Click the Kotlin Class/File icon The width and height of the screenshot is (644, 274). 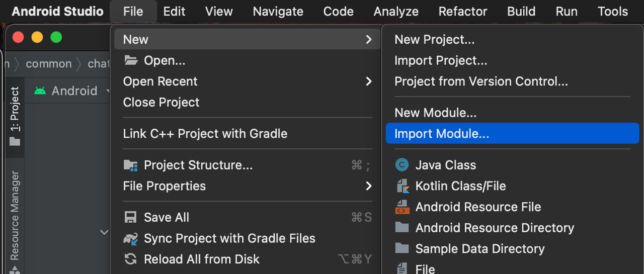[403, 186]
